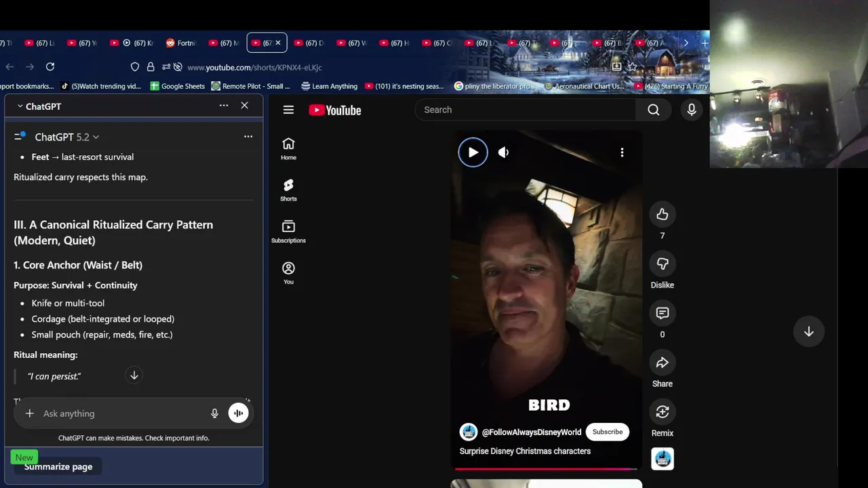This screenshot has width=868, height=488.
Task: Collapse the ChatGPT sidebar header chevron
Action: point(20,106)
